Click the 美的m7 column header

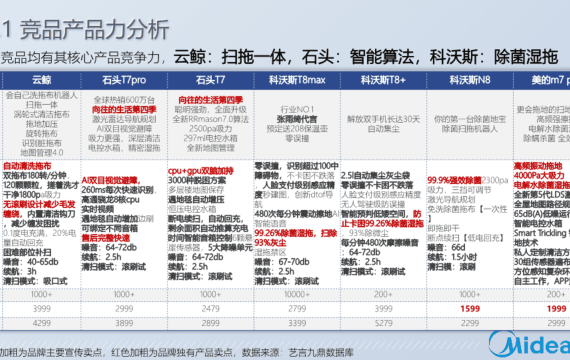click(542, 80)
